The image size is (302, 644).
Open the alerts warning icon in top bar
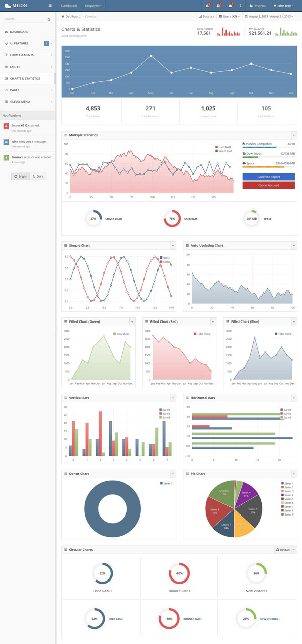(x=207, y=6)
